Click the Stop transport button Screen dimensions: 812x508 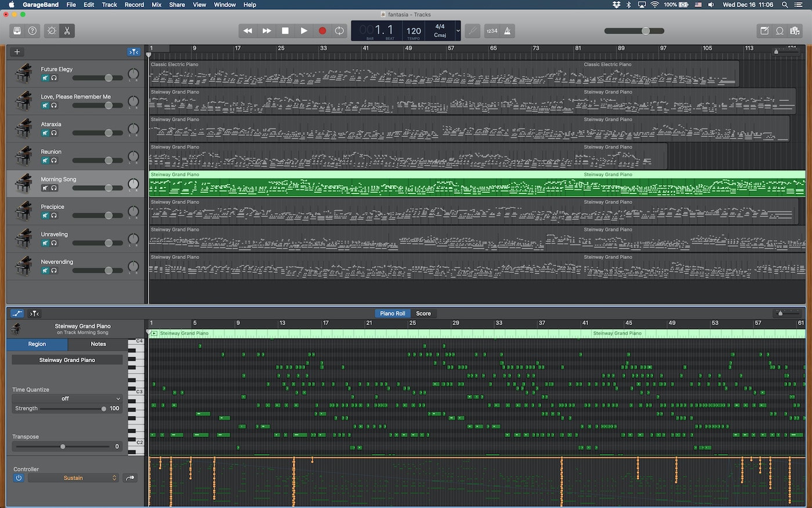[x=285, y=31]
